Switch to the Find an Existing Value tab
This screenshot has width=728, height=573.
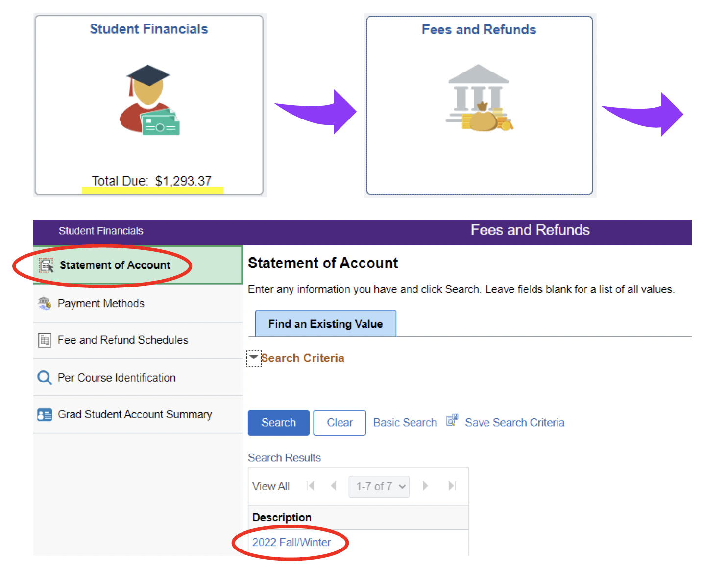pos(325,323)
